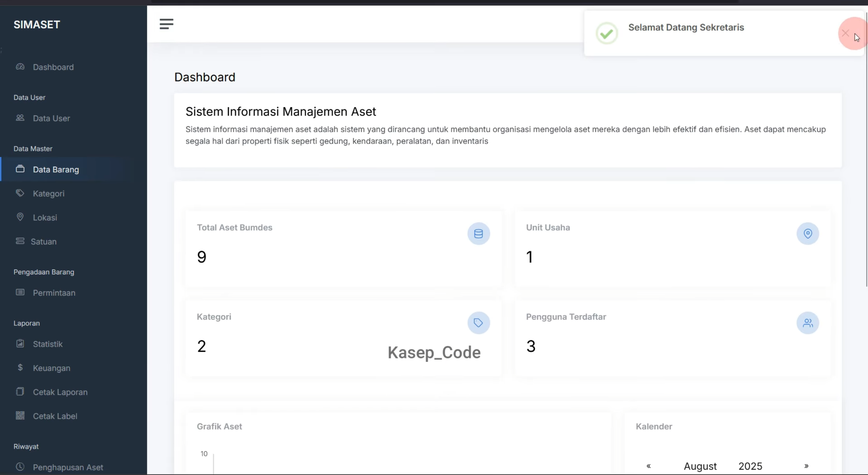
Task: Toggle sidebar with hamburger menu icon
Action: 166,24
